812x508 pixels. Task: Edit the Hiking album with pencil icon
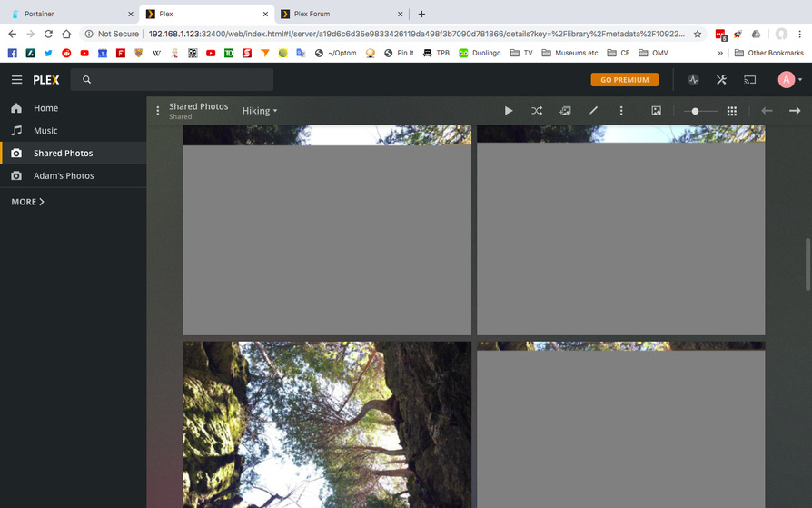pyautogui.click(x=593, y=110)
